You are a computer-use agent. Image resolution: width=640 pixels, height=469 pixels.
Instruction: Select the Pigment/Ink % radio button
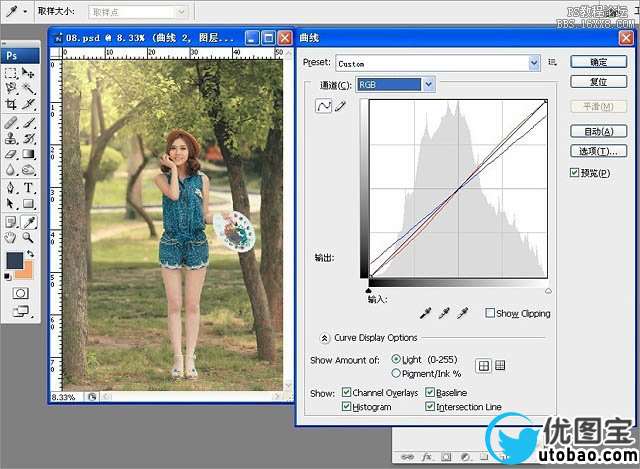tap(396, 373)
